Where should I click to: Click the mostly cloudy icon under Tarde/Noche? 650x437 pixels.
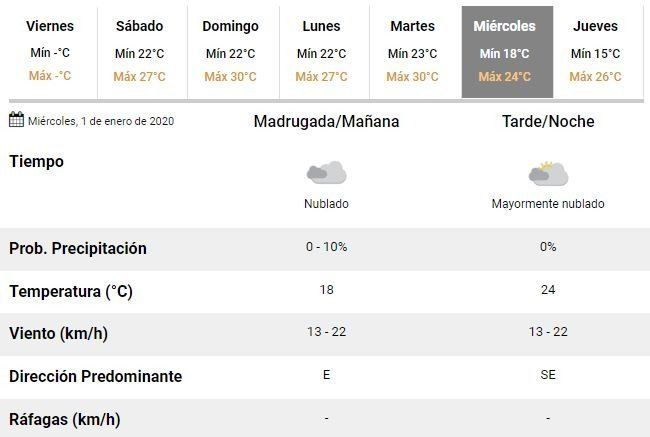[548, 174]
